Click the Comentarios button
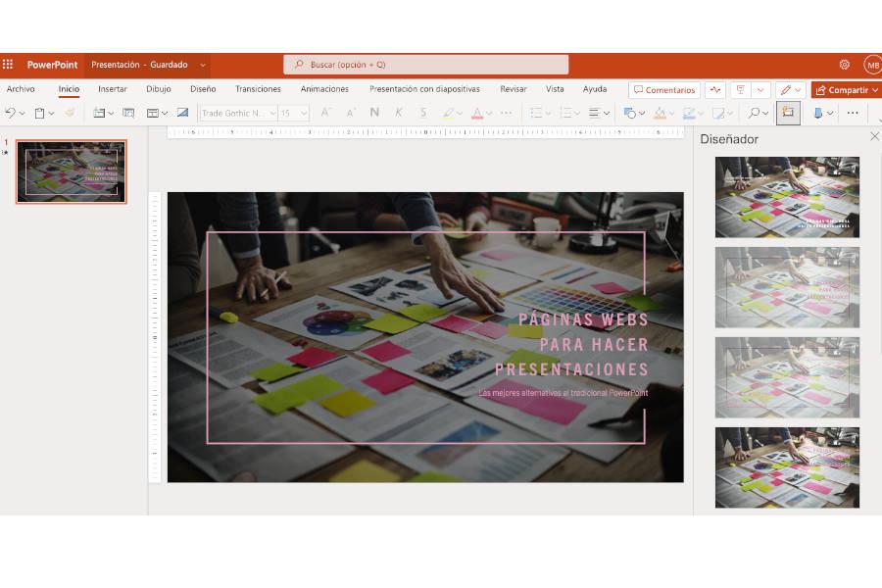 (663, 90)
